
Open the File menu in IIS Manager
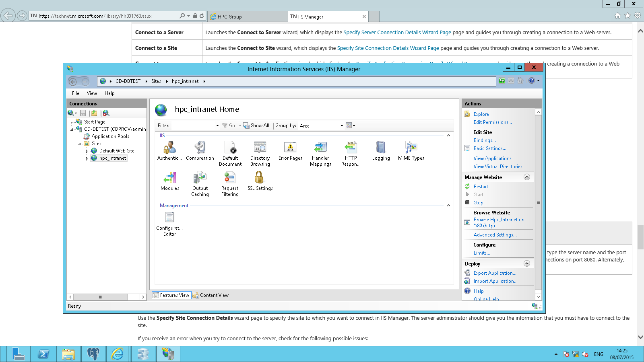76,93
